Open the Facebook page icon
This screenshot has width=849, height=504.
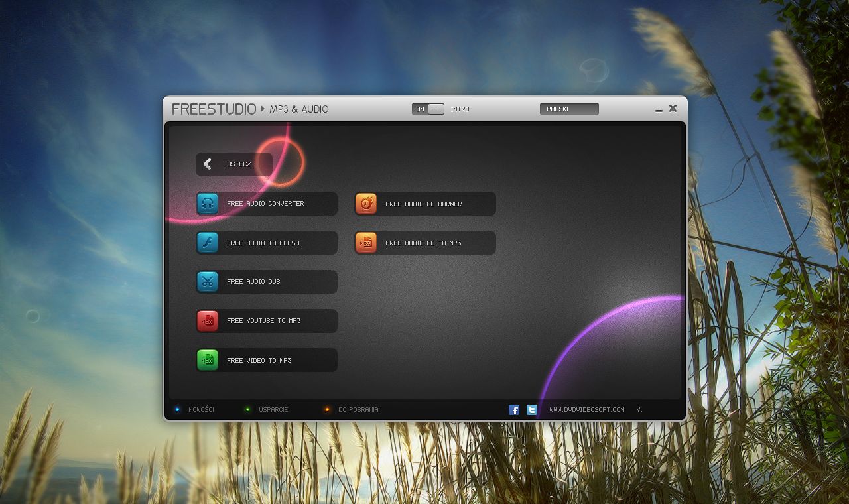coord(514,410)
